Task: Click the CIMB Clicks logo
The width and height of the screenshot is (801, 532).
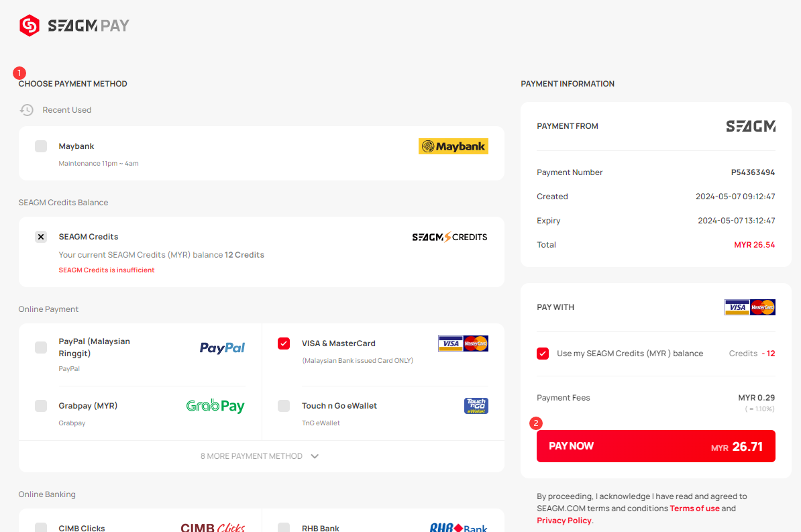Action: pyautogui.click(x=213, y=527)
